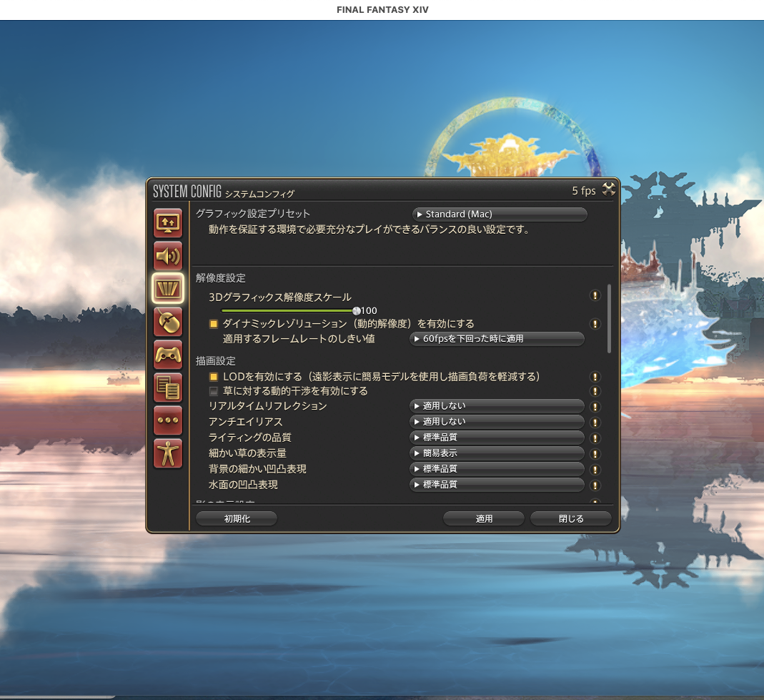Viewport: 764px width, 700px height.
Task: Apply settings with the 適用 button
Action: pyautogui.click(x=484, y=518)
